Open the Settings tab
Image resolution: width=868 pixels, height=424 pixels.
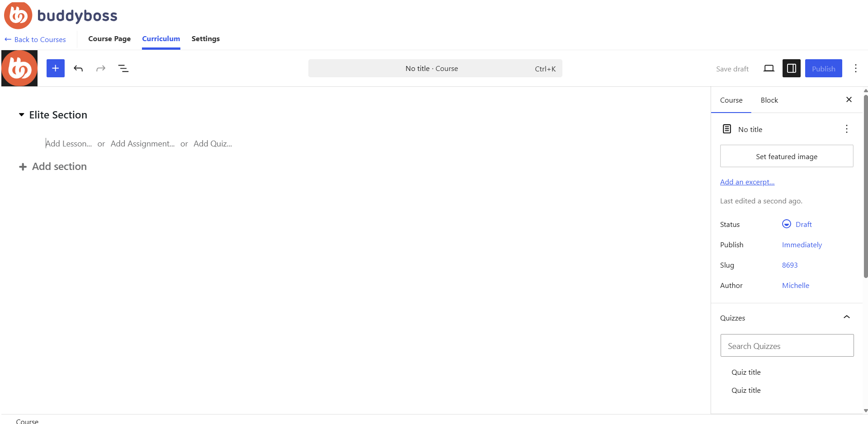(x=206, y=38)
